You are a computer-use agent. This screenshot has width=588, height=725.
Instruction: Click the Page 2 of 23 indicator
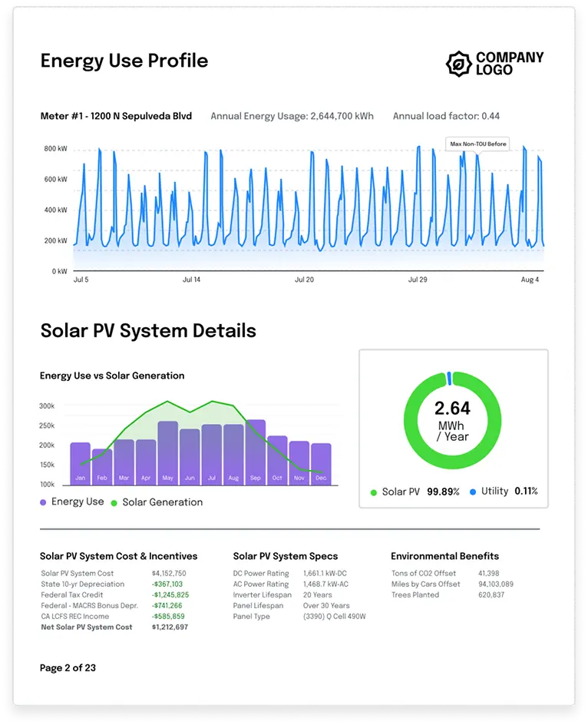click(x=68, y=668)
